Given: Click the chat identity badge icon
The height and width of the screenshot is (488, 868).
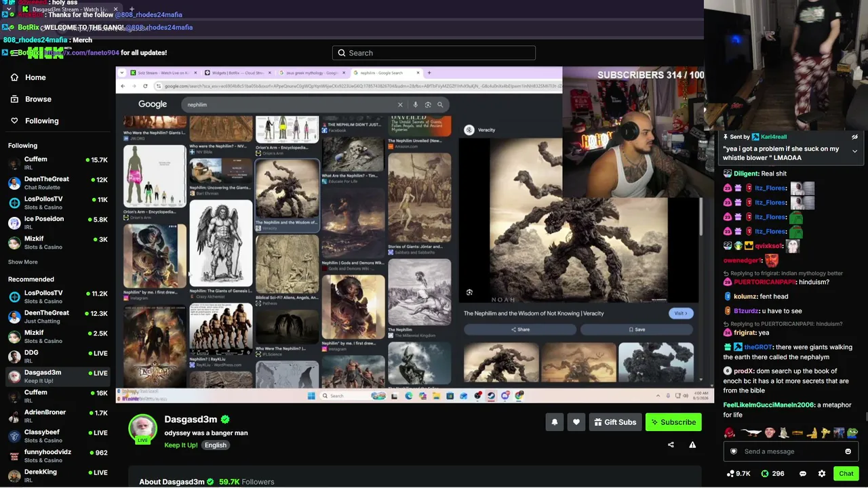Looking at the screenshot, I should tap(733, 451).
